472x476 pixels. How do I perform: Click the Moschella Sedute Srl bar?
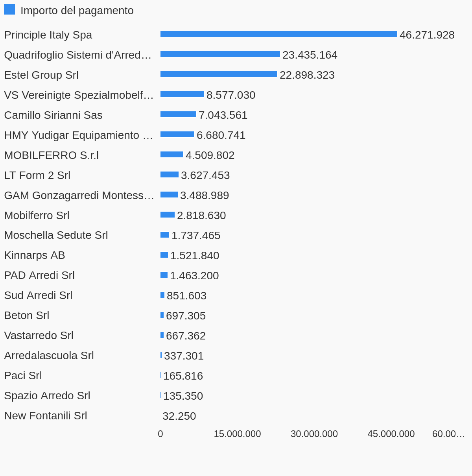[x=165, y=235]
